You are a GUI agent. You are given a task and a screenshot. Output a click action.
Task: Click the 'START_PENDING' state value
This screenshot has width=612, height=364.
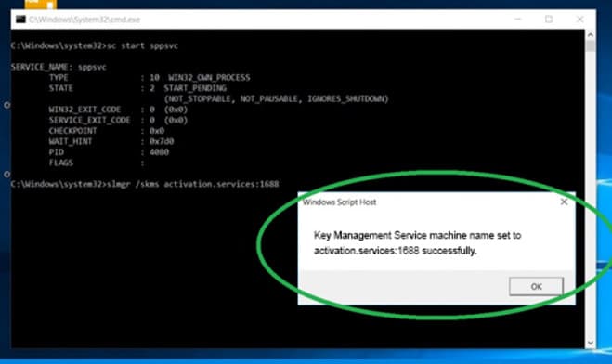(x=195, y=88)
